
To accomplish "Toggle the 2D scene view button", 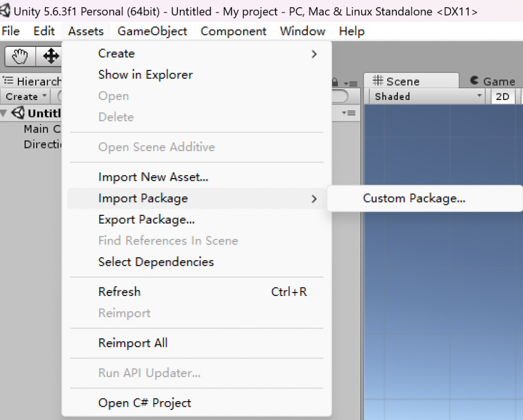I will pos(503,96).
